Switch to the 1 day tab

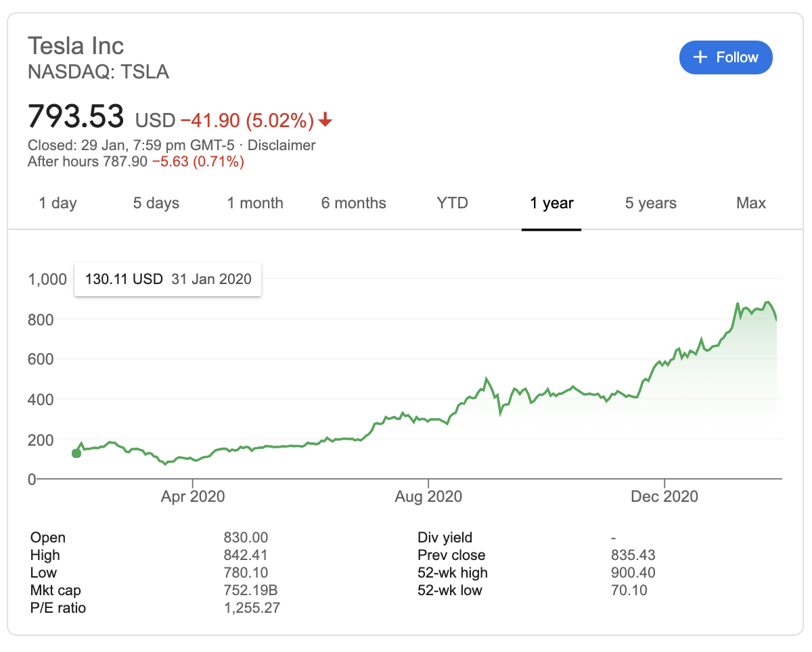[58, 203]
